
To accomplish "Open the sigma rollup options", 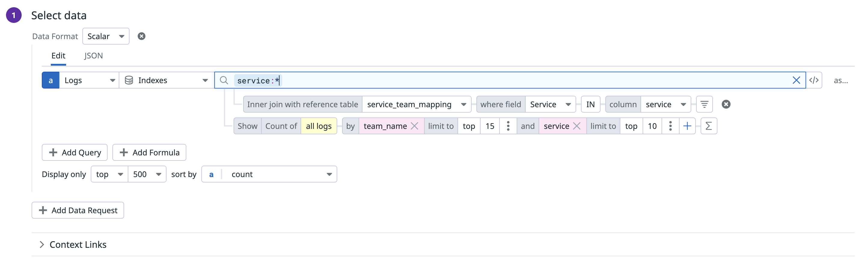I will [708, 126].
